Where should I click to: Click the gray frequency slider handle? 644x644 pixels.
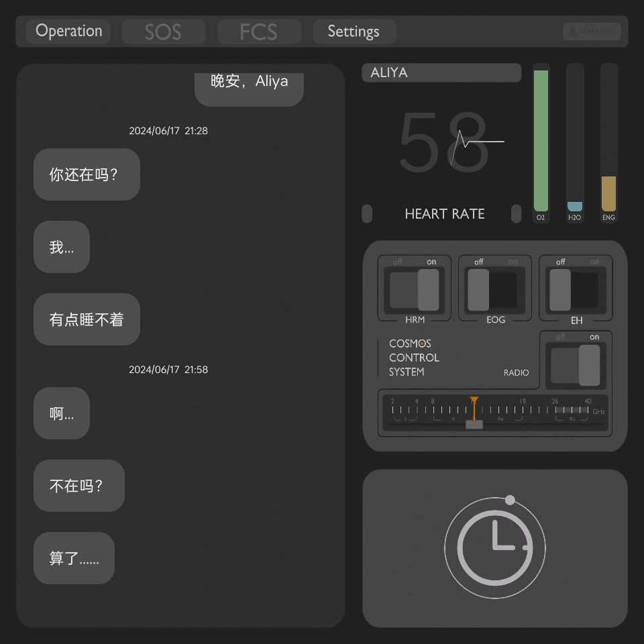[x=474, y=424]
